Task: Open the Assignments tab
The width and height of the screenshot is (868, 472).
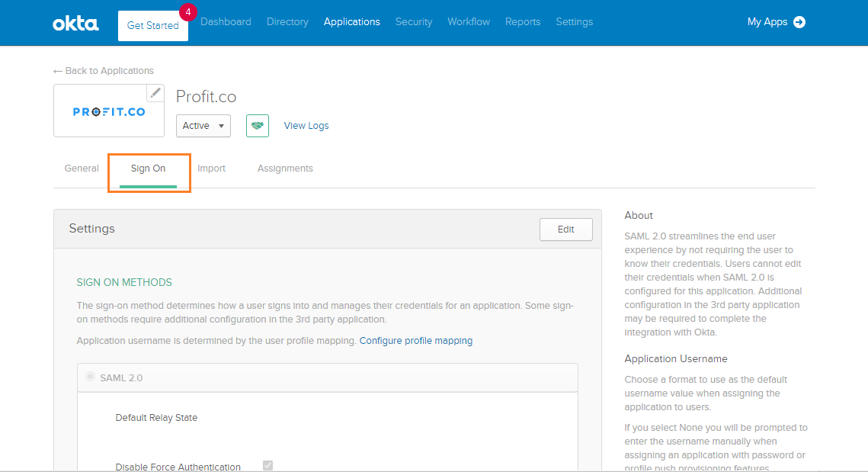Action: [x=285, y=168]
